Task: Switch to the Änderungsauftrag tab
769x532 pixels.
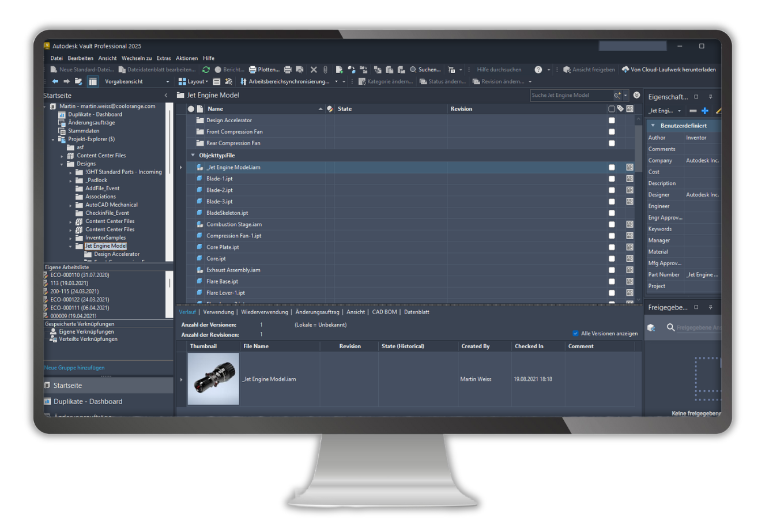Action: click(x=317, y=312)
